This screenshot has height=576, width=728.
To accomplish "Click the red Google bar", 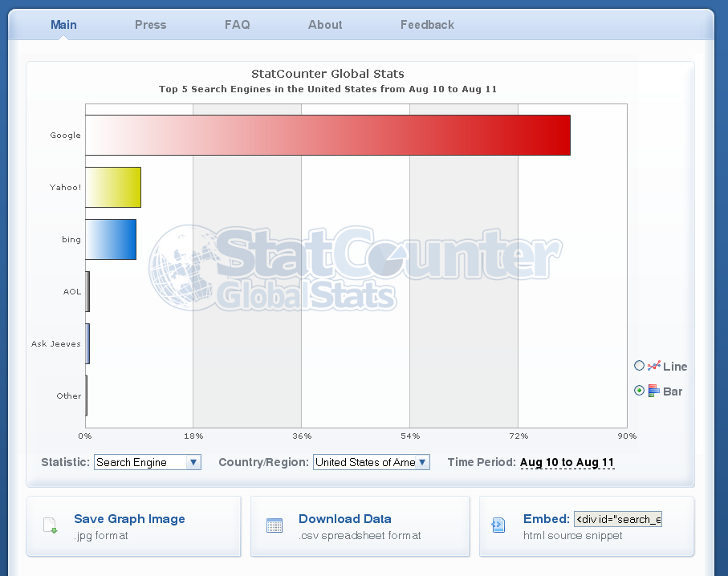I will (327, 135).
